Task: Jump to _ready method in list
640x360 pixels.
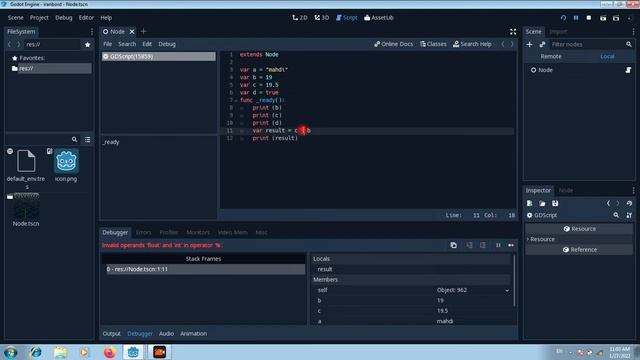Action: point(111,142)
